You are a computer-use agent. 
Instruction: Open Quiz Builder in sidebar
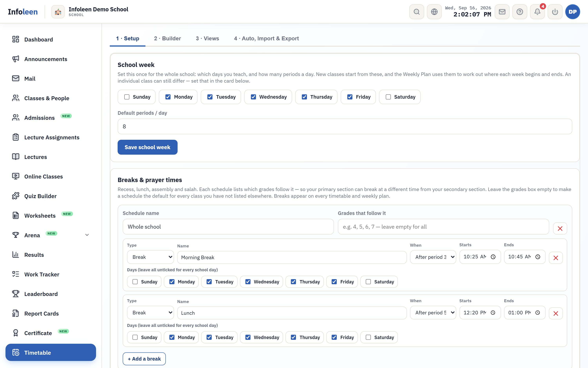click(51, 196)
